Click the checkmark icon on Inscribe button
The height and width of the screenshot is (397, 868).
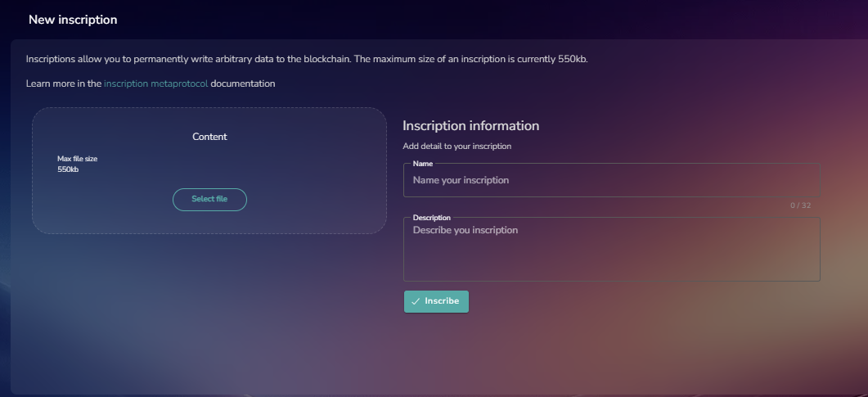[x=416, y=302]
